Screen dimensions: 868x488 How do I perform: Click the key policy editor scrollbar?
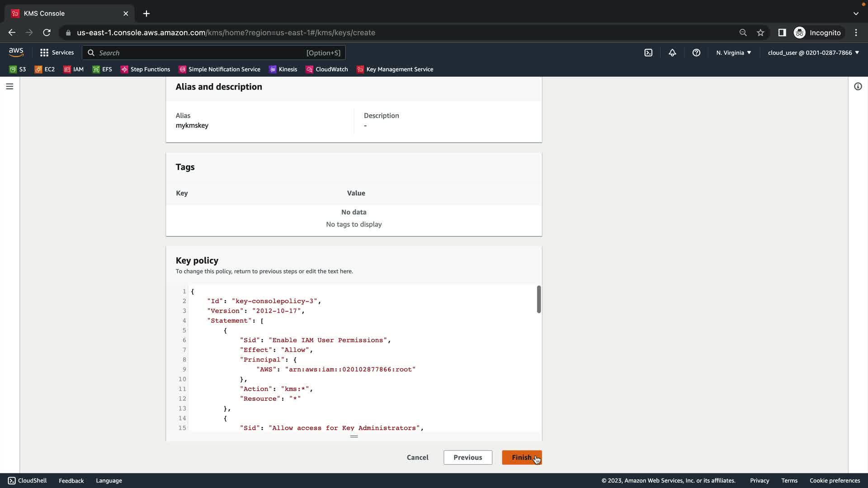[x=538, y=299]
